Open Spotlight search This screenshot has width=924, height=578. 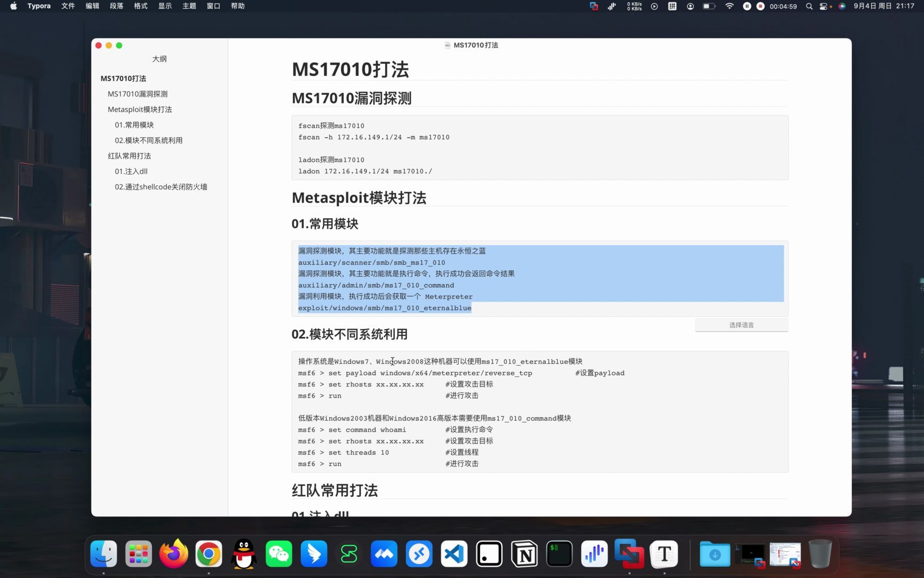[809, 6]
